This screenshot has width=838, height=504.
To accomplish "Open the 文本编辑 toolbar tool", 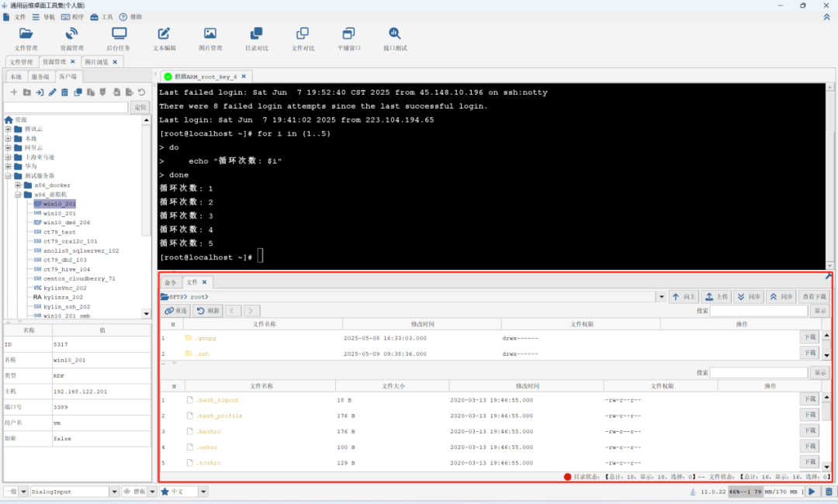I will (x=164, y=40).
